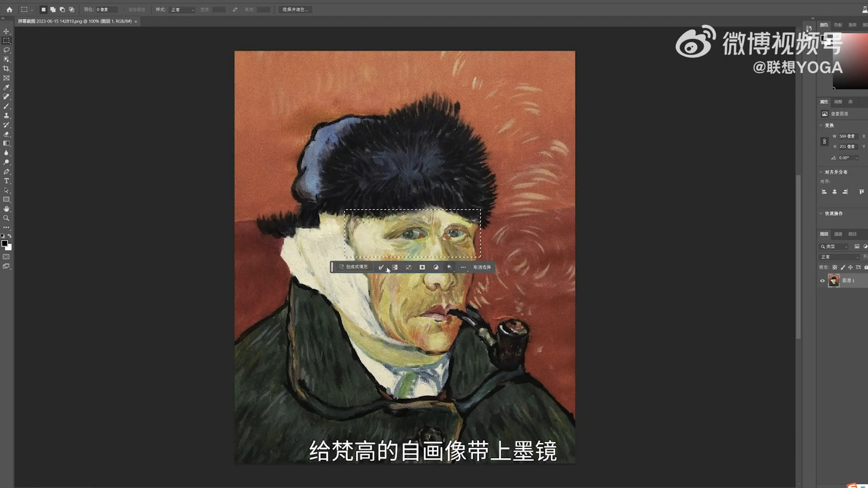The image size is (868, 488).
Task: Select the Rectangular Marquee tool in left toolbar
Action: 7,41
